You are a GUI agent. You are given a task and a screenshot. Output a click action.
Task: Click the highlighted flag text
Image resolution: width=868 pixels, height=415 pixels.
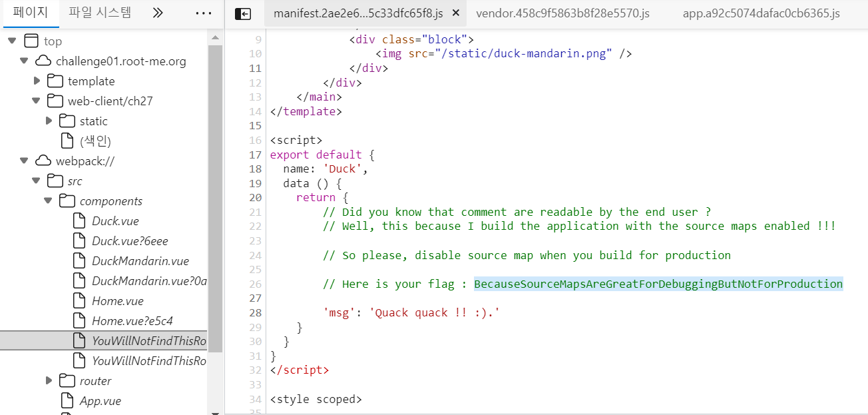tap(658, 284)
